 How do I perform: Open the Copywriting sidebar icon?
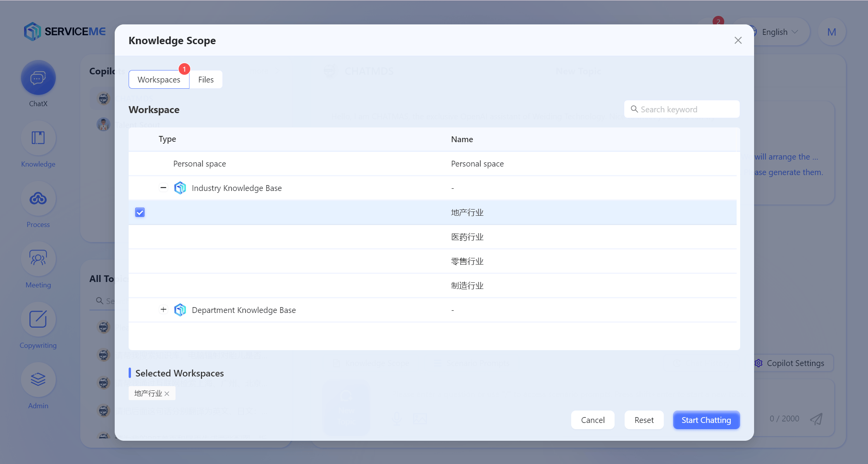(x=38, y=319)
